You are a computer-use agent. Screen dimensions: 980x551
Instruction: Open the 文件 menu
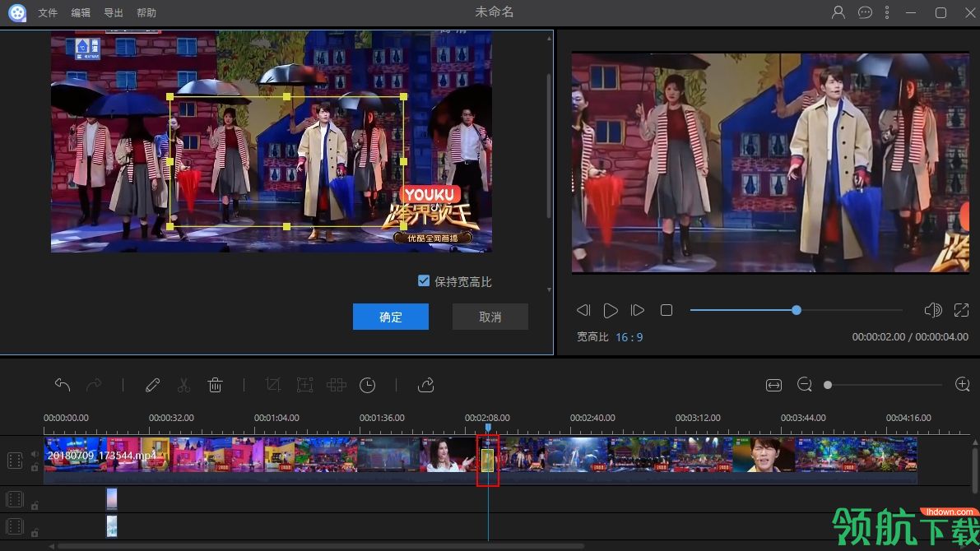pos(48,12)
